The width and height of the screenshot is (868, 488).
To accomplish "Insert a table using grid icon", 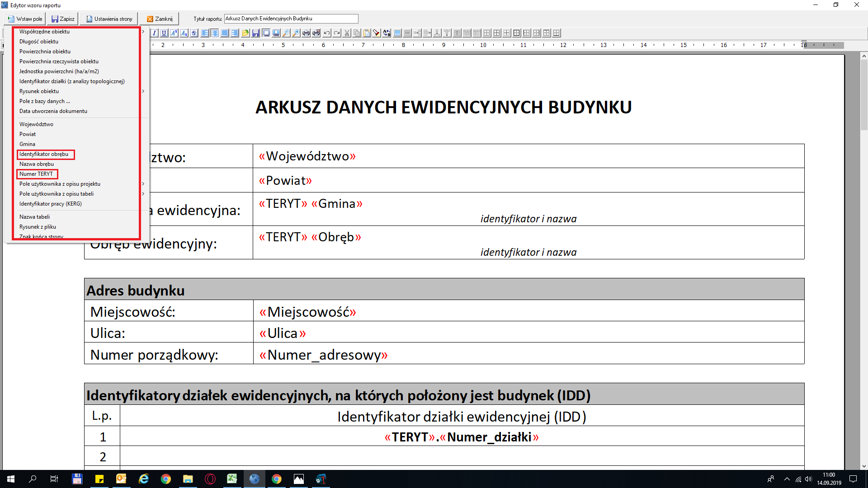I will point(397,33).
